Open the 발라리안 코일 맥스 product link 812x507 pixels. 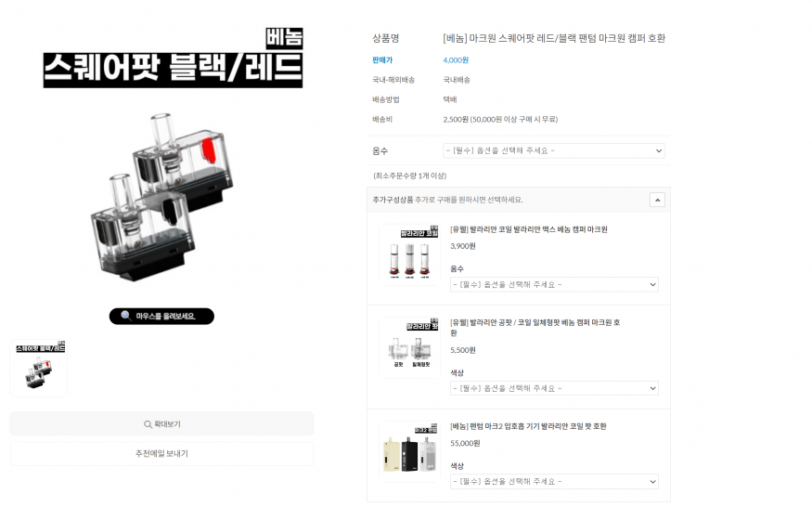[x=529, y=229]
